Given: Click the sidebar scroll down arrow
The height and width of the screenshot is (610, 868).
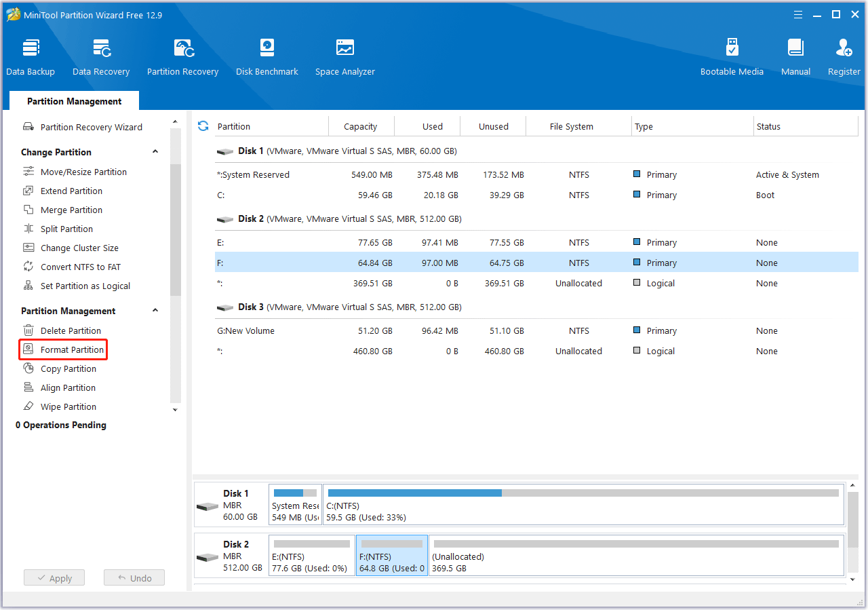Looking at the screenshot, I should pyautogui.click(x=175, y=409).
